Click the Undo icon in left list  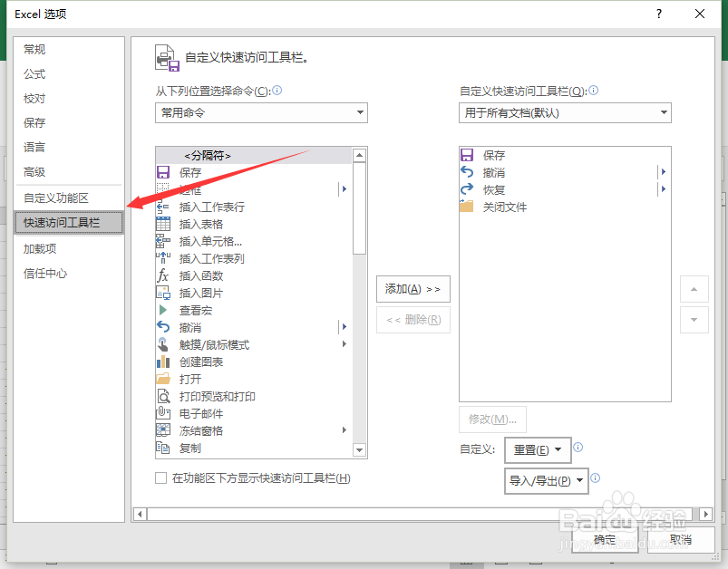point(163,327)
